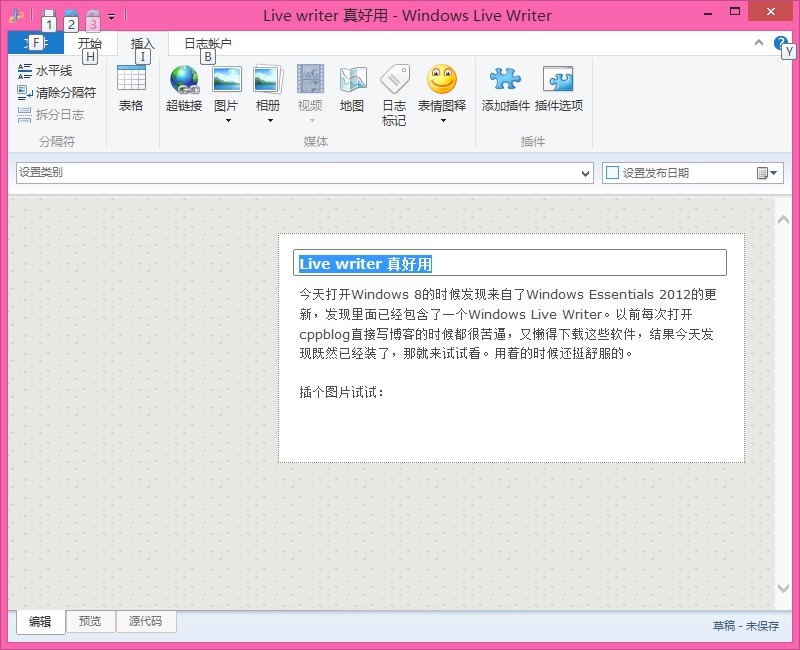Click the 拆分日志 split post option

point(51,114)
